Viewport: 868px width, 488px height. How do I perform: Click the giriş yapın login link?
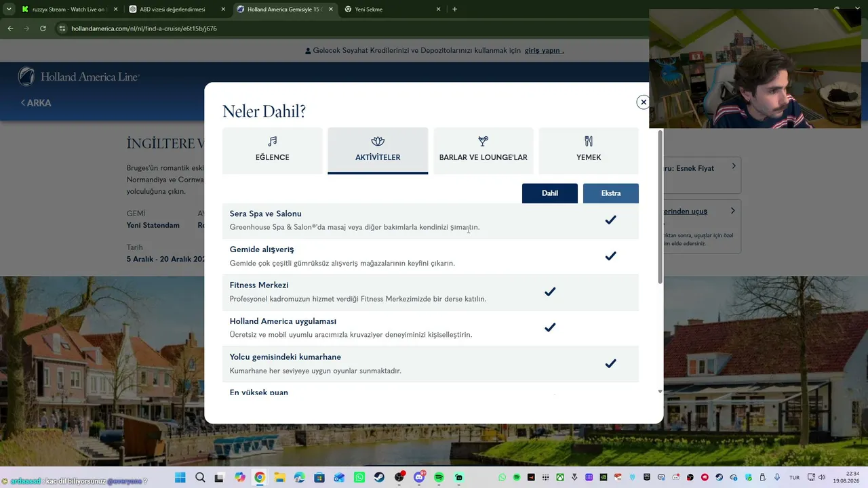click(x=544, y=51)
